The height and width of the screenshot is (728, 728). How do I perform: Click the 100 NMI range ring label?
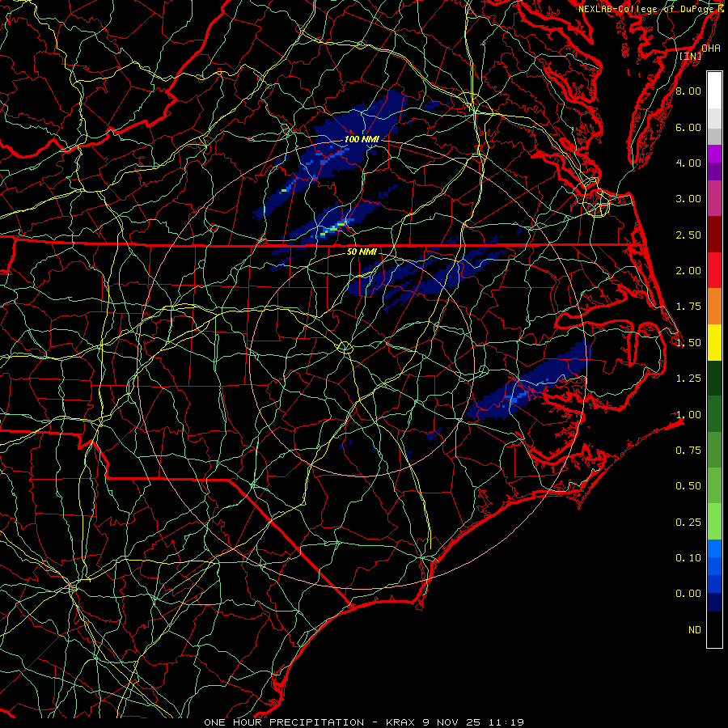point(362,139)
